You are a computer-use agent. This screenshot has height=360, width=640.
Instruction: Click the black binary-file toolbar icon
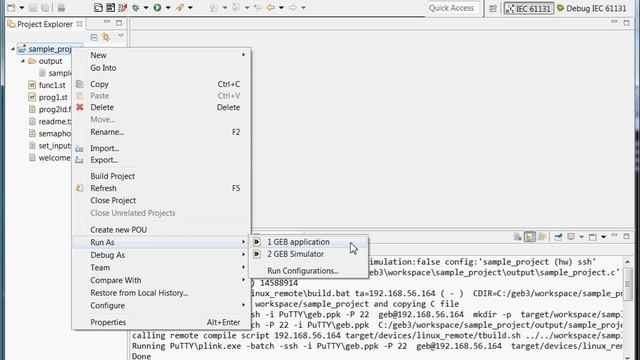110,8
